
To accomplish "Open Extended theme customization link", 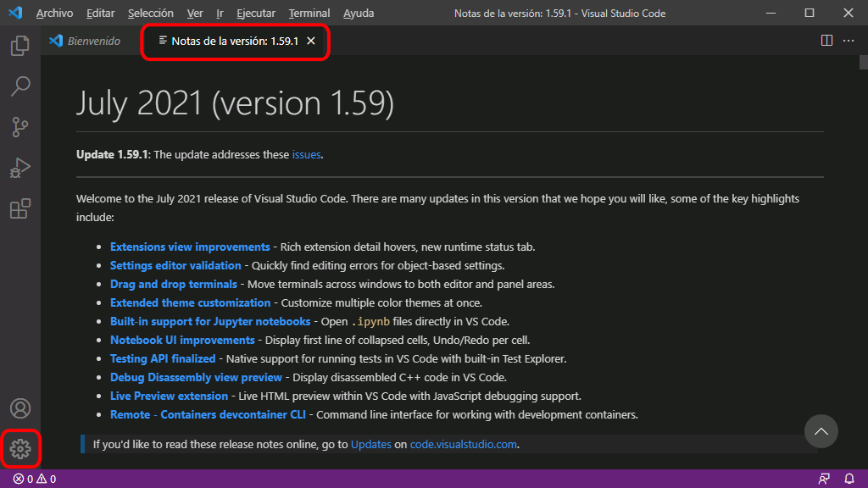I will click(190, 302).
